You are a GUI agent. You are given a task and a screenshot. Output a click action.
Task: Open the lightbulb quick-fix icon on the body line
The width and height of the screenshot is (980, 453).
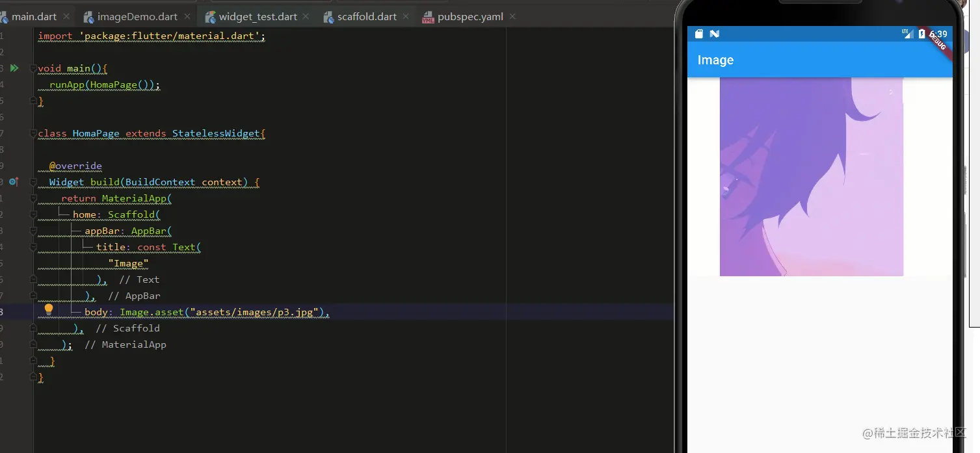point(48,309)
